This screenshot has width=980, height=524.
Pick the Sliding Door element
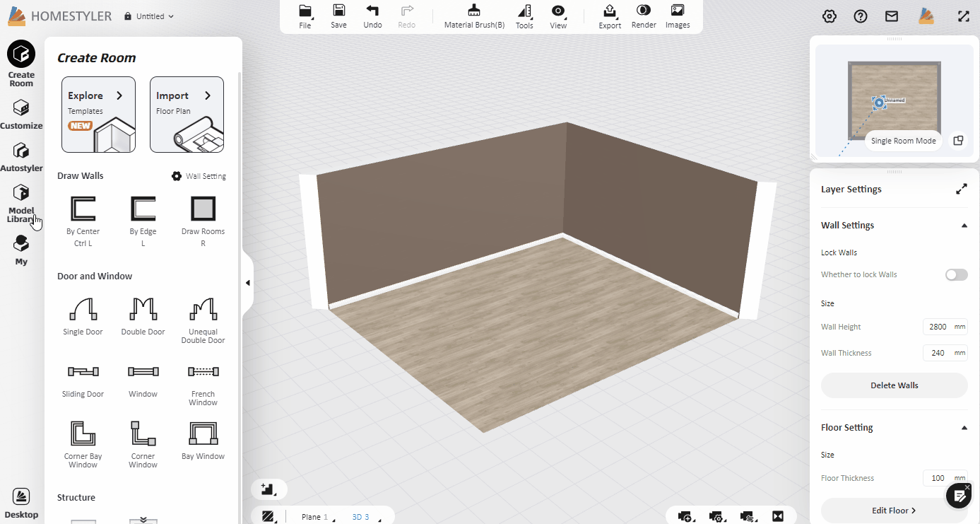[x=83, y=378]
